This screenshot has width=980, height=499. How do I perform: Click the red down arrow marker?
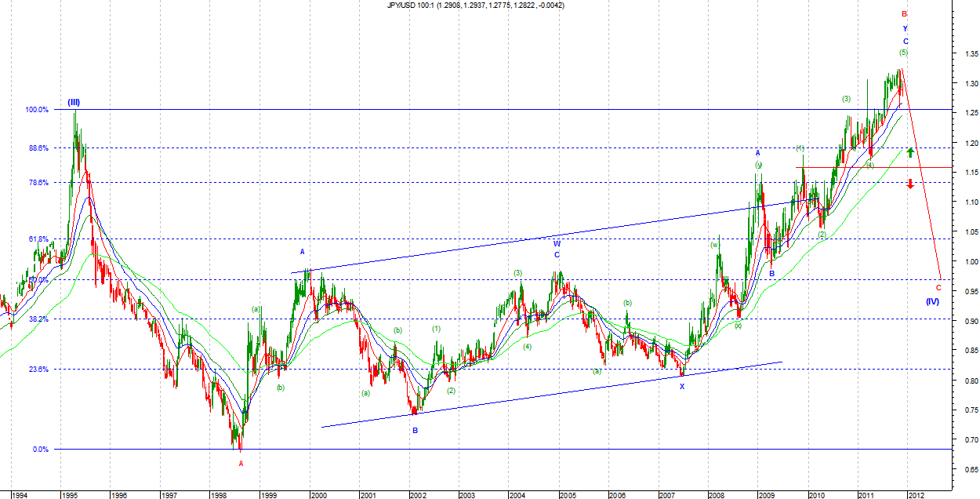tap(910, 184)
